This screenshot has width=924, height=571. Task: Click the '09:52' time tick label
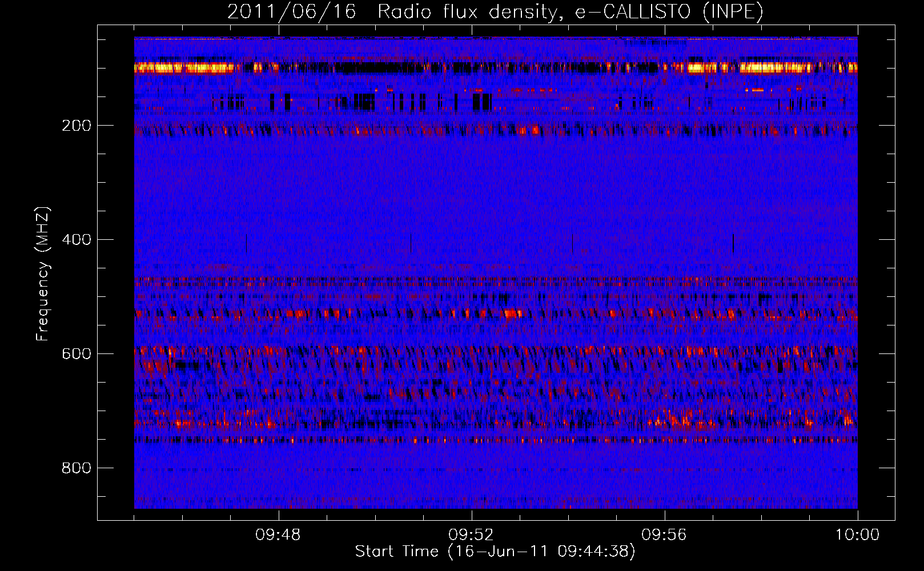tap(471, 535)
